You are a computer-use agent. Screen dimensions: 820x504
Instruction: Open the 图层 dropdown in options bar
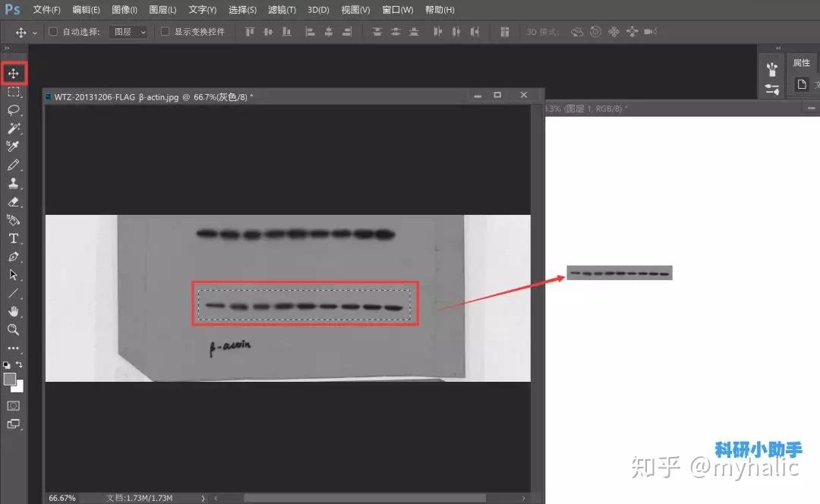click(127, 31)
